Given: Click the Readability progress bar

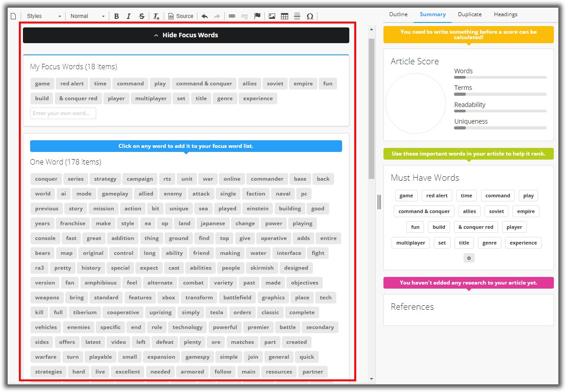Looking at the screenshot, I should point(500,111).
